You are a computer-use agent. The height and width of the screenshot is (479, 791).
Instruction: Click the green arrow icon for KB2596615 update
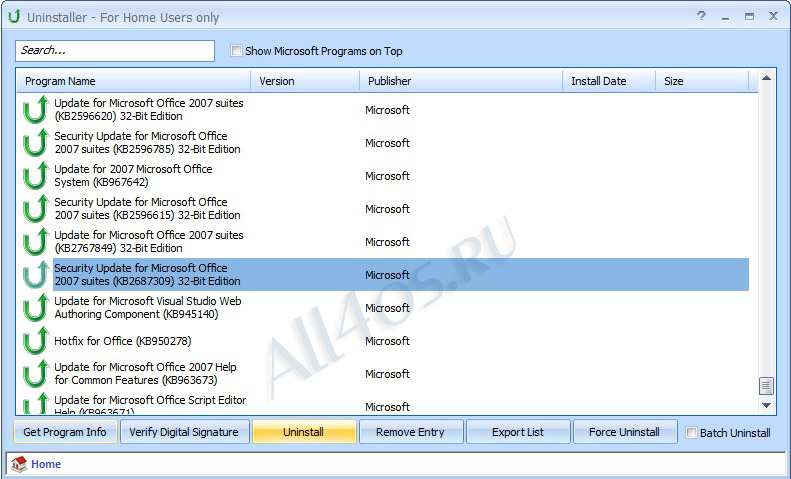click(x=36, y=209)
